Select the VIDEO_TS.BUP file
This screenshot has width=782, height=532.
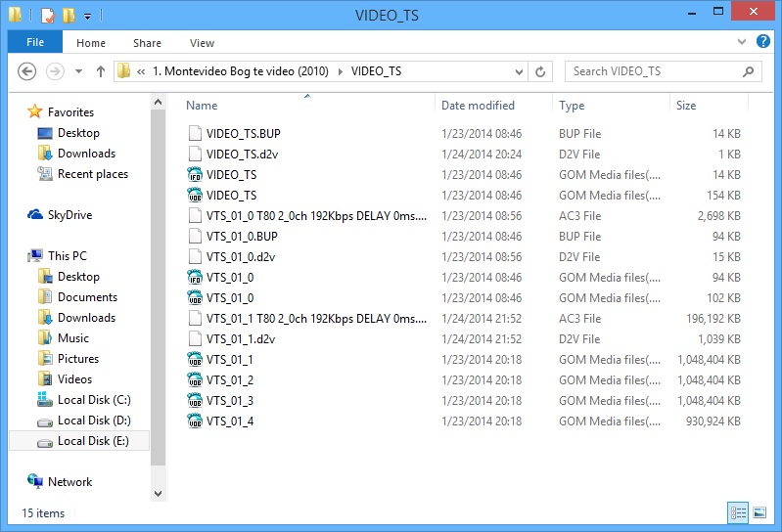pyautogui.click(x=243, y=133)
